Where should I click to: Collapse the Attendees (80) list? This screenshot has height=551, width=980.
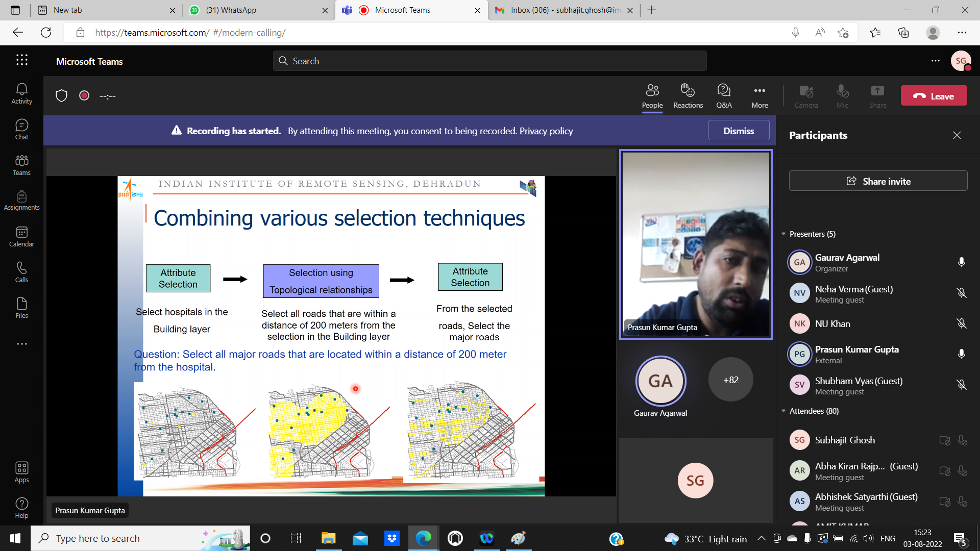pos(784,411)
